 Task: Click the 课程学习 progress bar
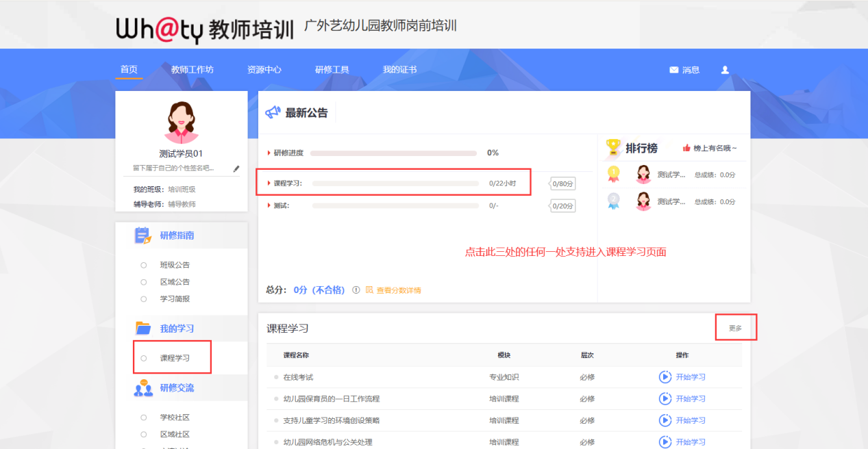[x=397, y=182]
